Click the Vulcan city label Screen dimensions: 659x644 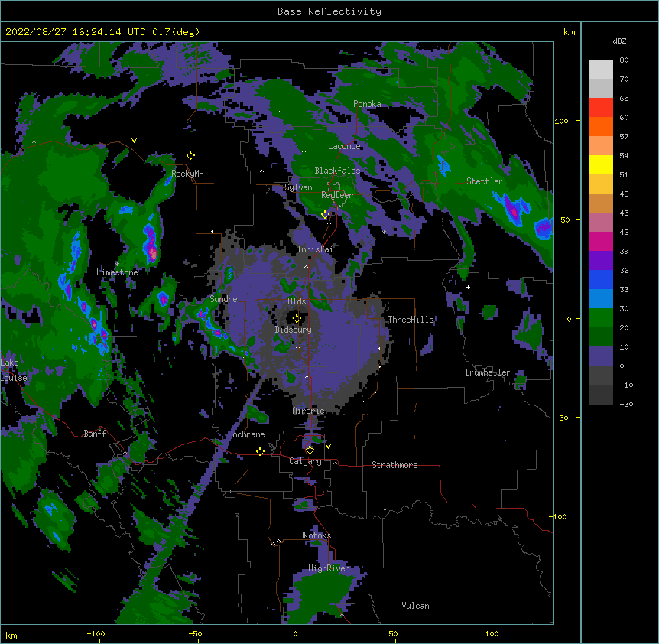415,606
